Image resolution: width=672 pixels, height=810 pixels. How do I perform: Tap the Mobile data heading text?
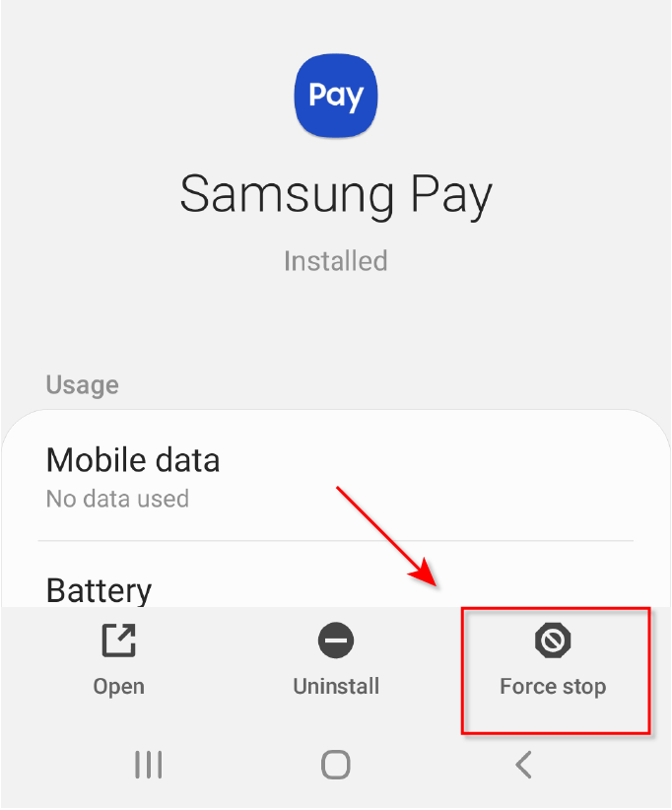pyautogui.click(x=133, y=460)
